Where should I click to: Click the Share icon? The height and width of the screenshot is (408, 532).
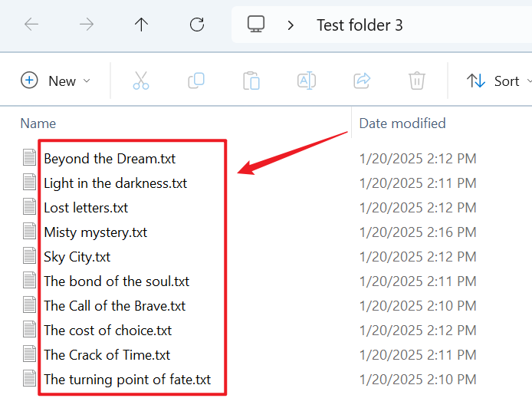(x=362, y=81)
